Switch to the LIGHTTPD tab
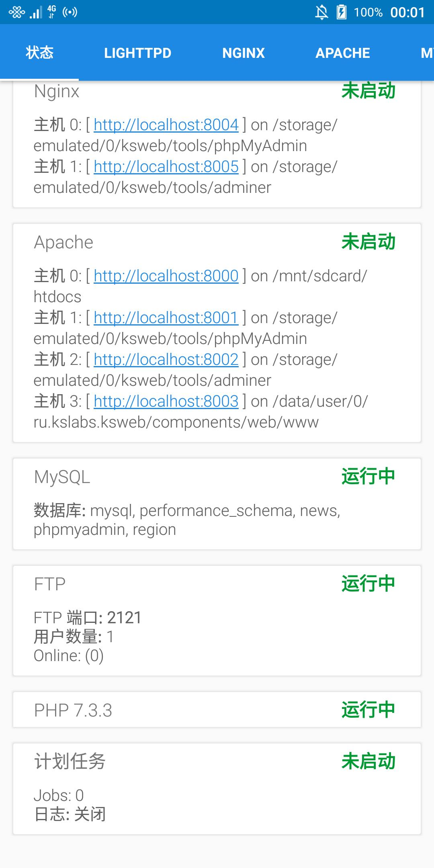The width and height of the screenshot is (434, 868). (x=138, y=53)
